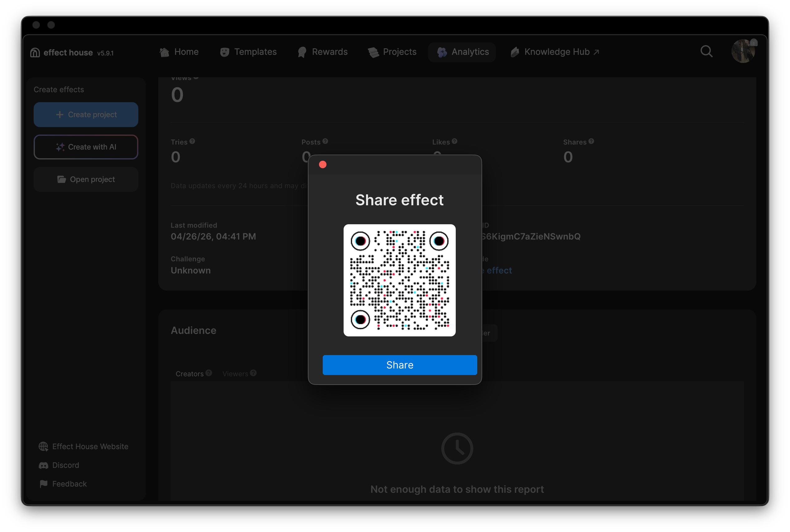This screenshot has width=790, height=532.
Task: Click the Create project button
Action: point(86,115)
